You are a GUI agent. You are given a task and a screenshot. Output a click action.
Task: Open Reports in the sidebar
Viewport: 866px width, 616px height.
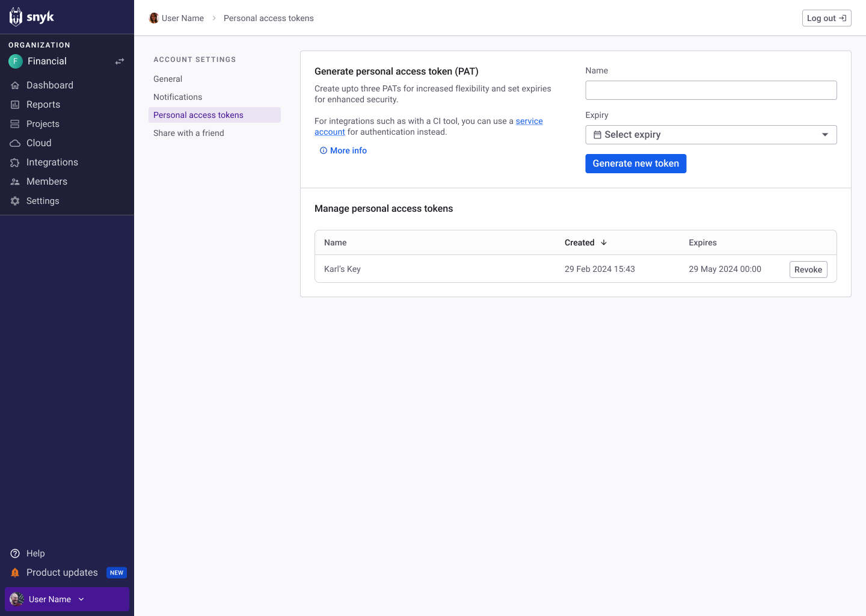pos(43,105)
